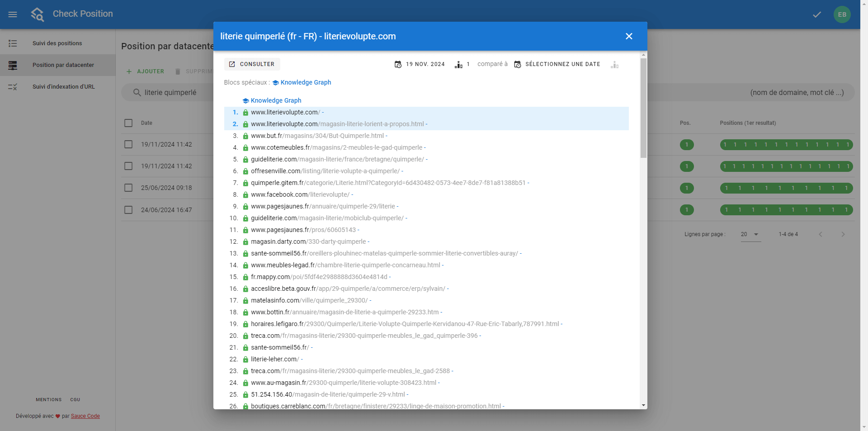This screenshot has height=431, width=868.
Task: Click lock icon of literie-leher.com row
Action: [x=245, y=360]
